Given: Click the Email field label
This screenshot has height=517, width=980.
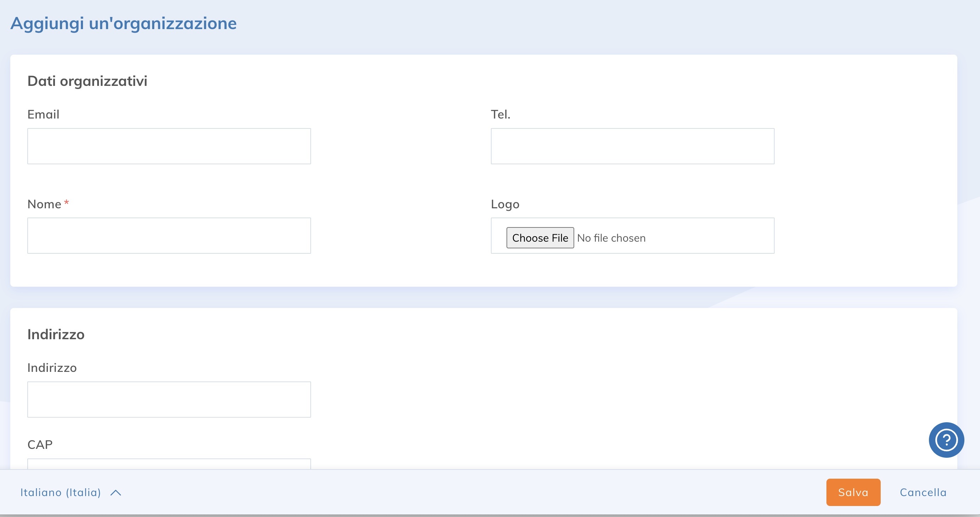Looking at the screenshot, I should tap(43, 115).
